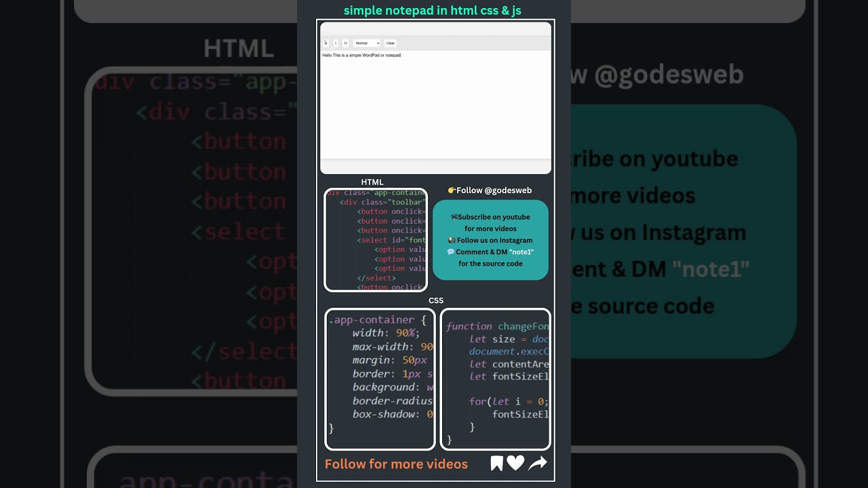Click the bookmark save icon
The width and height of the screenshot is (868, 488).
pyautogui.click(x=496, y=464)
